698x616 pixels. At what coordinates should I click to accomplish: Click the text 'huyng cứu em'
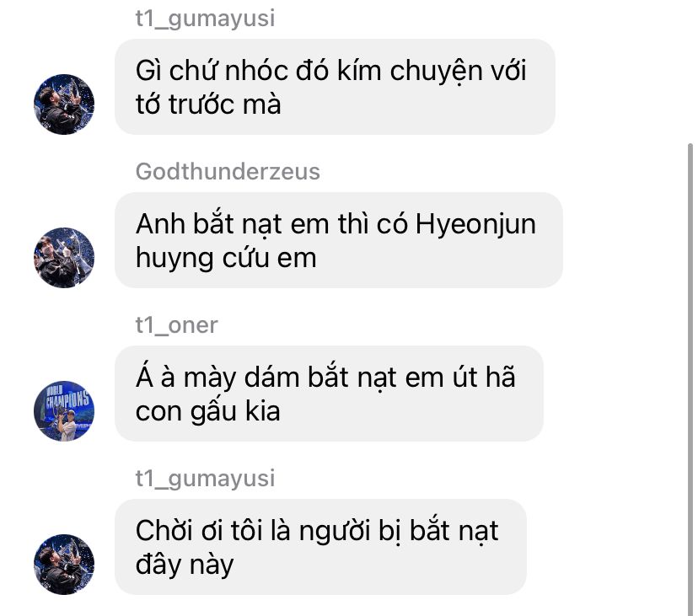point(226,259)
